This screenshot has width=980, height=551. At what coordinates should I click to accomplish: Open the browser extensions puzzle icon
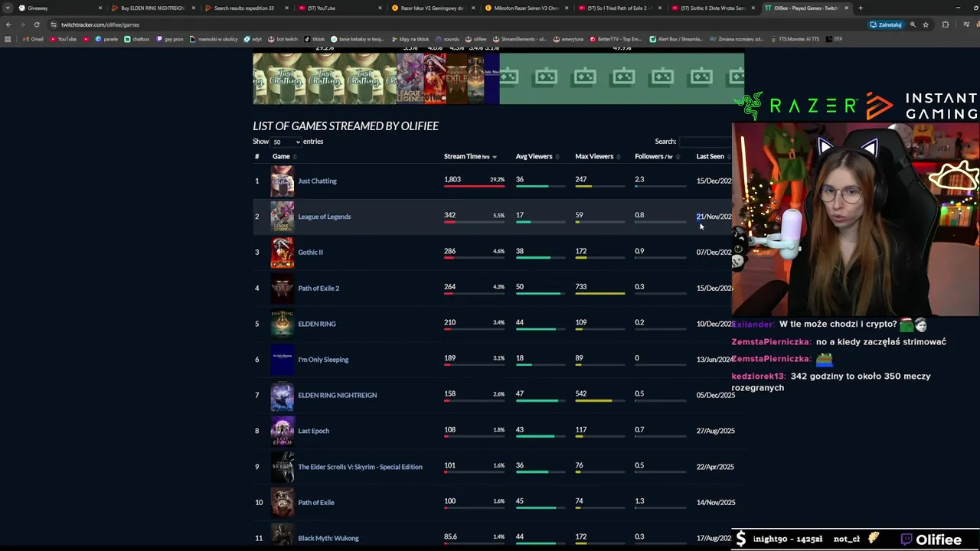(945, 24)
